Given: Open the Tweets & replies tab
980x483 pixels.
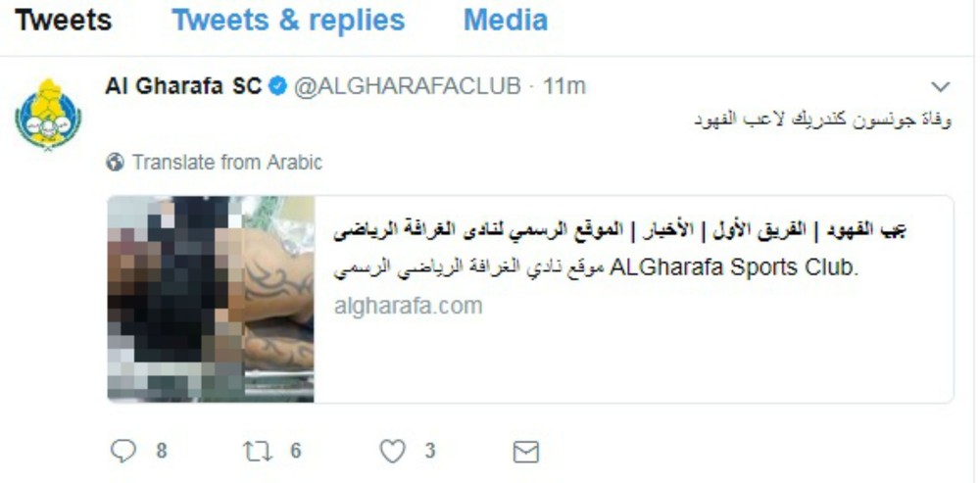Looking at the screenshot, I should pos(288,20).
